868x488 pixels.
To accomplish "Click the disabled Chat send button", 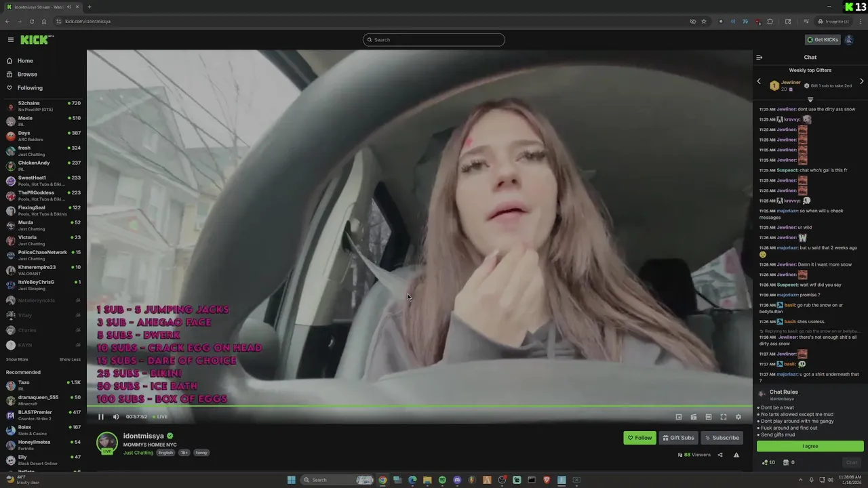I will pyautogui.click(x=852, y=462).
